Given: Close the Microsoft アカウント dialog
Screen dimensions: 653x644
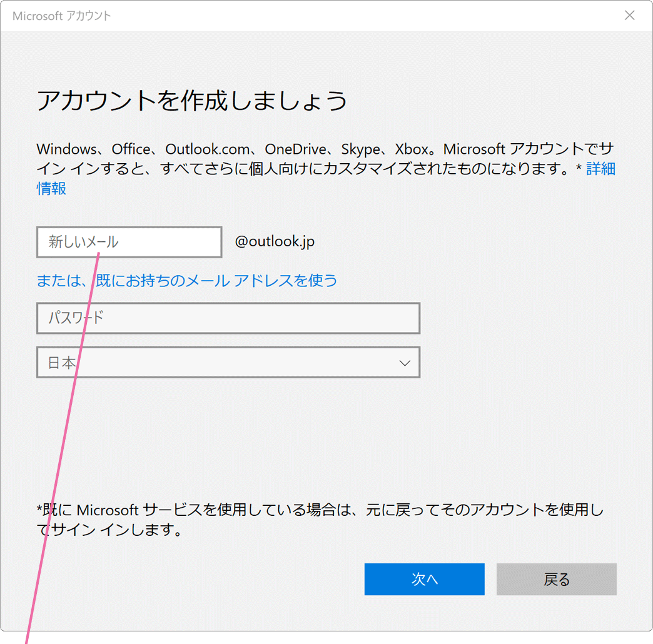Looking at the screenshot, I should tap(630, 16).
